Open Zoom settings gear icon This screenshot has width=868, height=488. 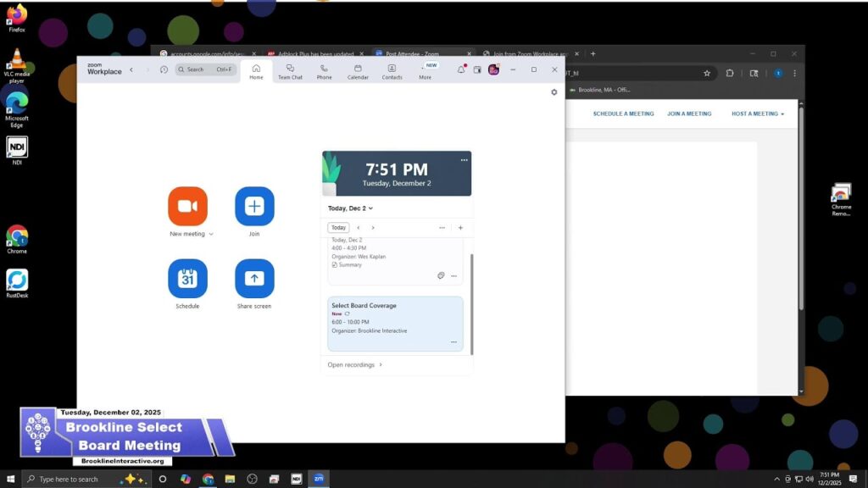(x=554, y=92)
